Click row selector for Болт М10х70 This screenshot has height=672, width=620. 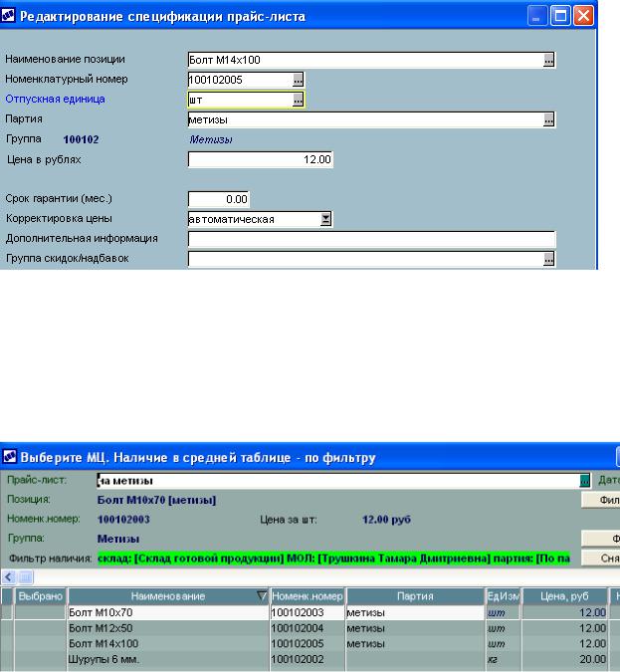pyautogui.click(x=7, y=612)
